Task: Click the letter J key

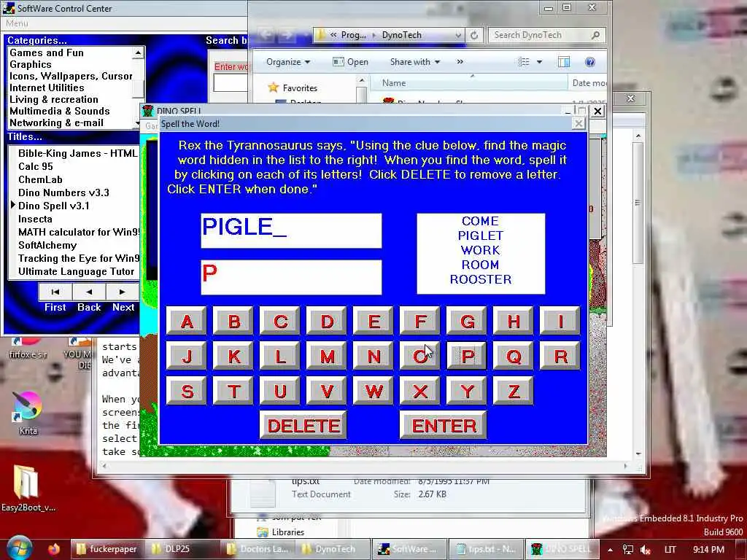Action: coord(187,356)
